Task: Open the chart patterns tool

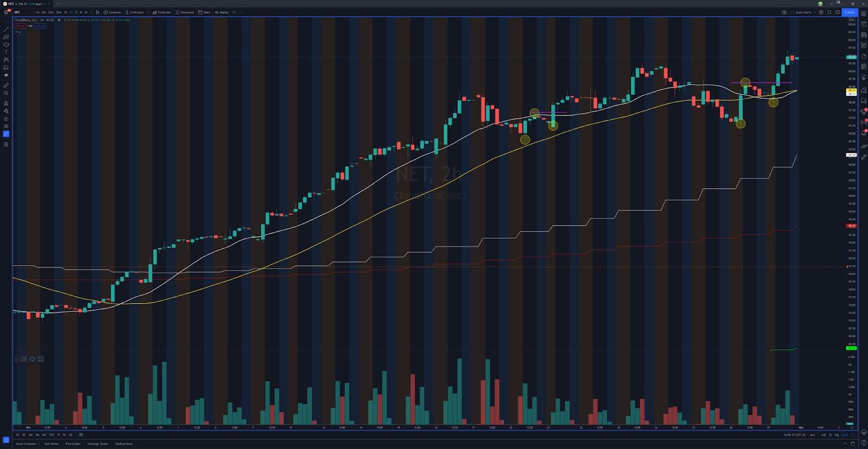Action: click(6, 60)
